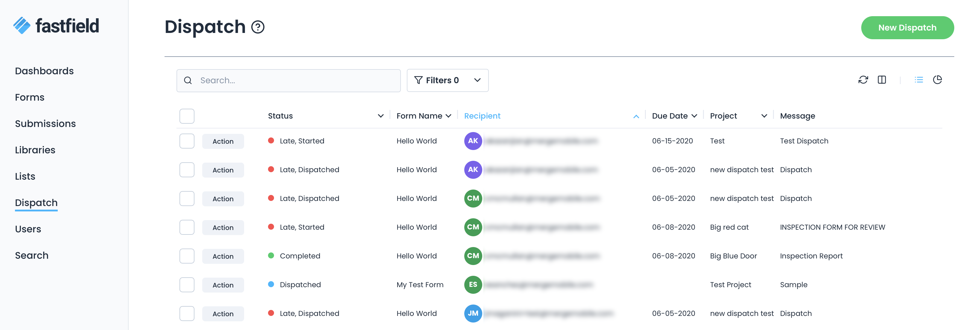Click the green Completed status dot
Image resolution: width=980 pixels, height=330 pixels.
[x=271, y=256]
